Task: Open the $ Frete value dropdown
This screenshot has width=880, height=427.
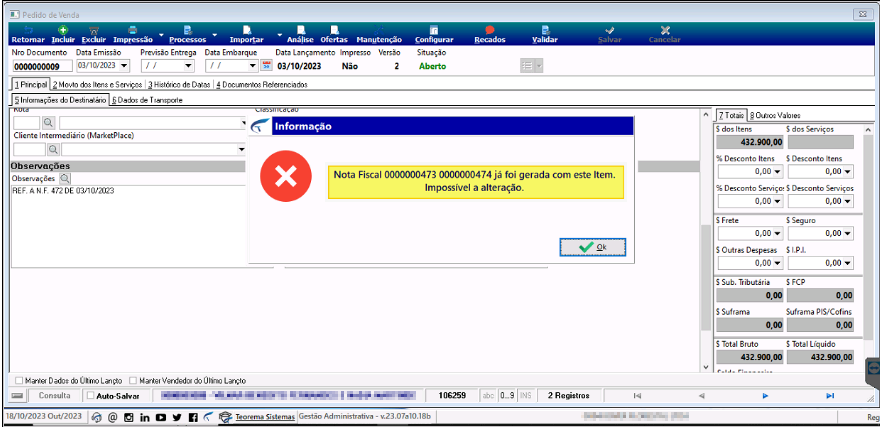Action: 777,233
